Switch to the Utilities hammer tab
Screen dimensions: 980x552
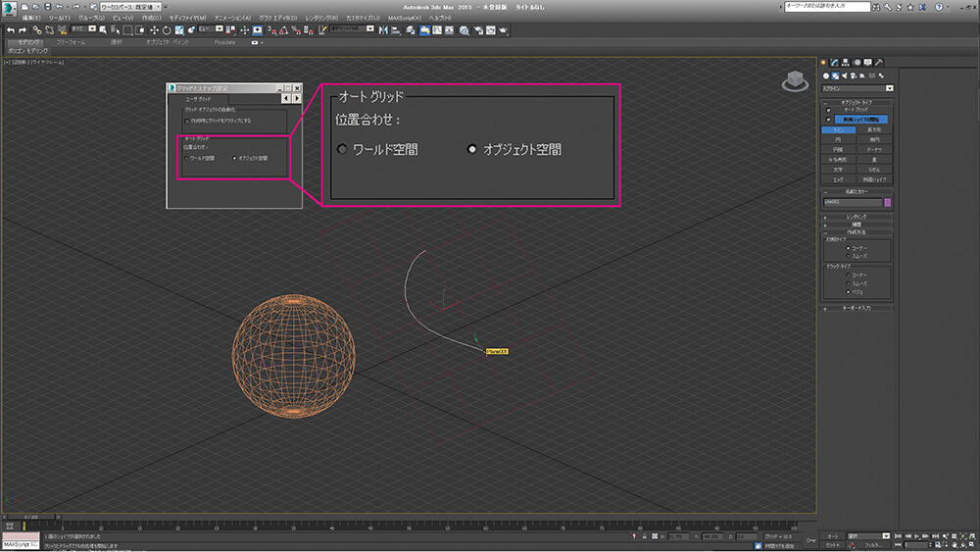(879, 63)
